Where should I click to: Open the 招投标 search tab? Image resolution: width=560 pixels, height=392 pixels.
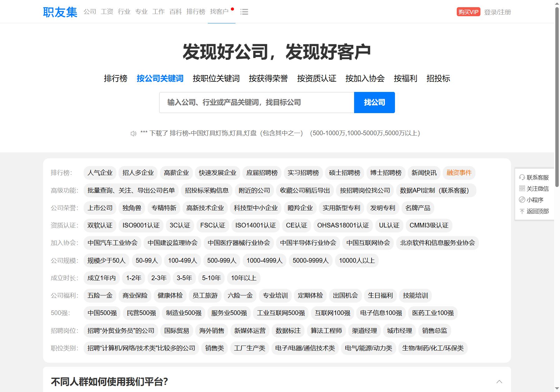tap(438, 79)
